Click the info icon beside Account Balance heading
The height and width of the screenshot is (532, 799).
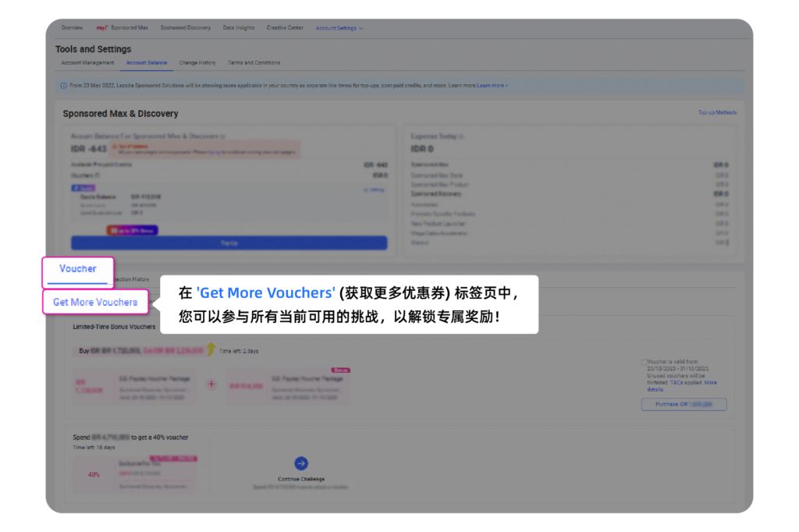pyautogui.click(x=222, y=137)
